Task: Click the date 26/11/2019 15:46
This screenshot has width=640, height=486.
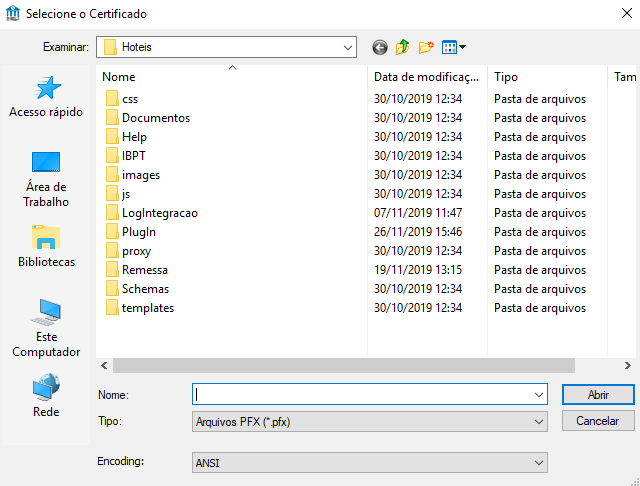Action: (x=418, y=232)
